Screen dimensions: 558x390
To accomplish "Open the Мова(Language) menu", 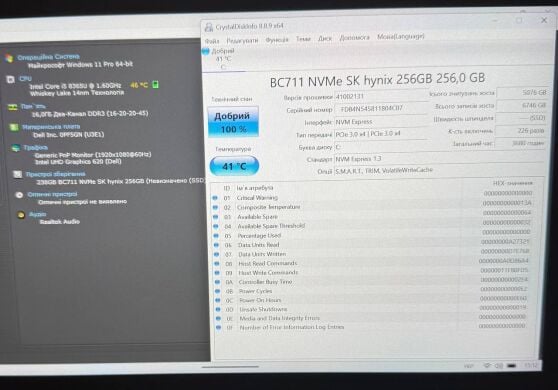I will pos(401,36).
